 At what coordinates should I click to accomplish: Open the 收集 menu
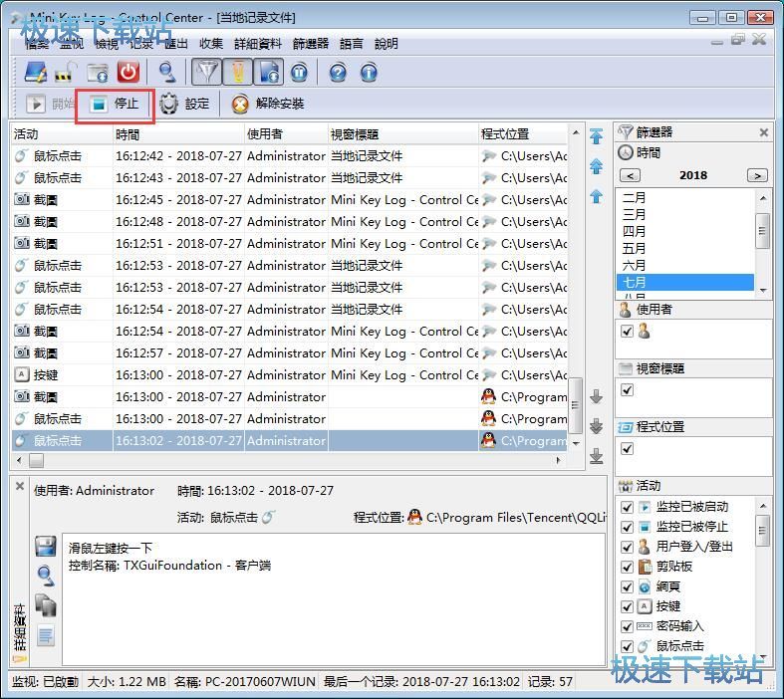[211, 44]
